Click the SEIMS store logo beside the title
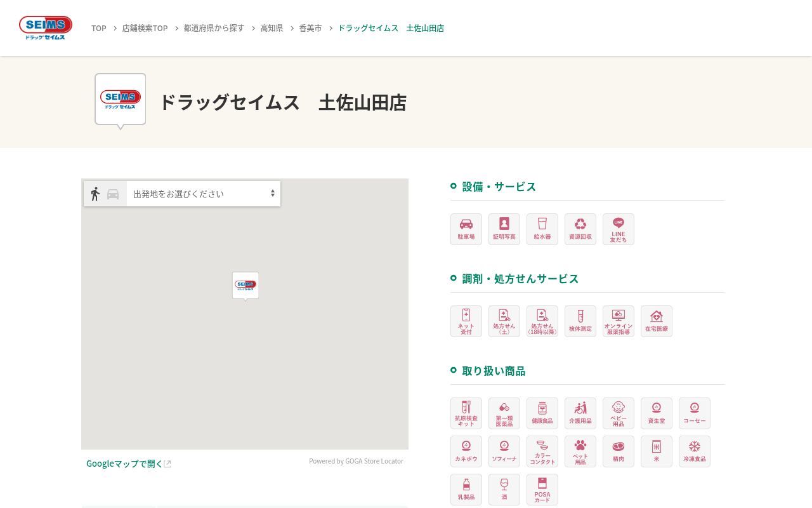 [x=121, y=100]
